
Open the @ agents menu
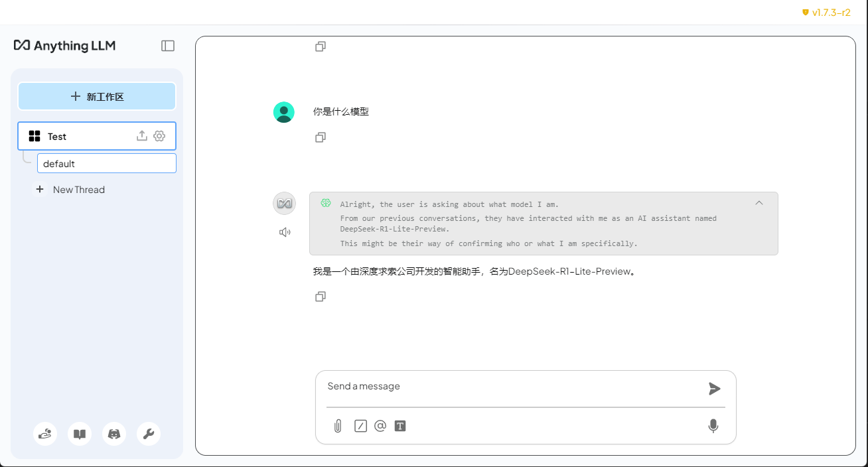click(380, 426)
